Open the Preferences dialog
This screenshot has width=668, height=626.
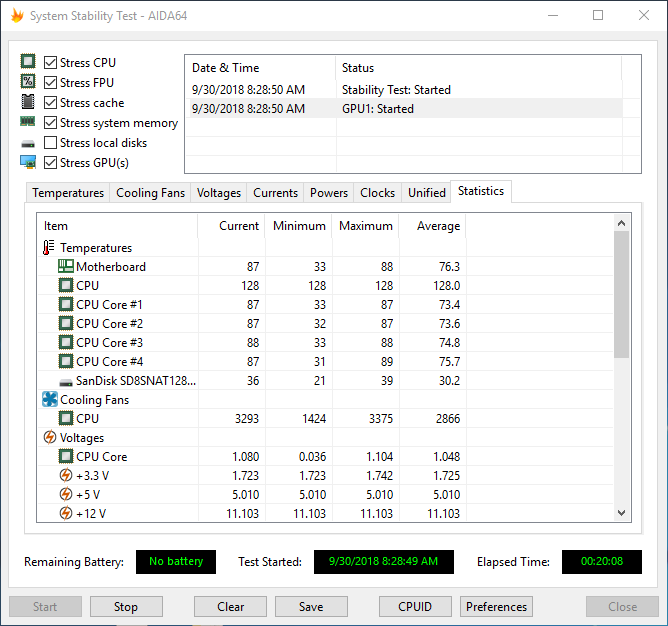(496, 607)
